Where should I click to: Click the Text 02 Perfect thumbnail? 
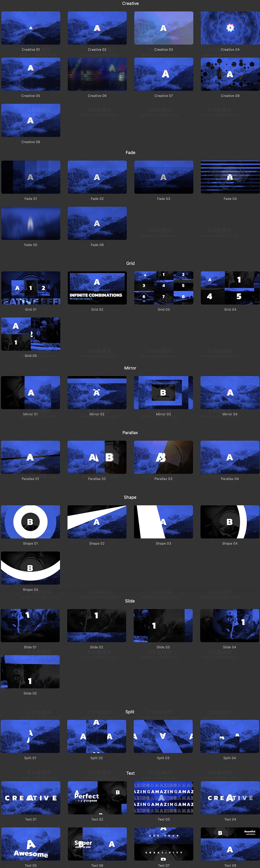(x=97, y=798)
